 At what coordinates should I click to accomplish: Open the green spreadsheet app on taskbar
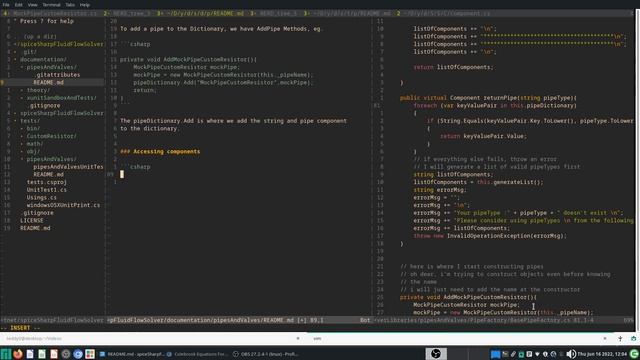tap(42, 354)
